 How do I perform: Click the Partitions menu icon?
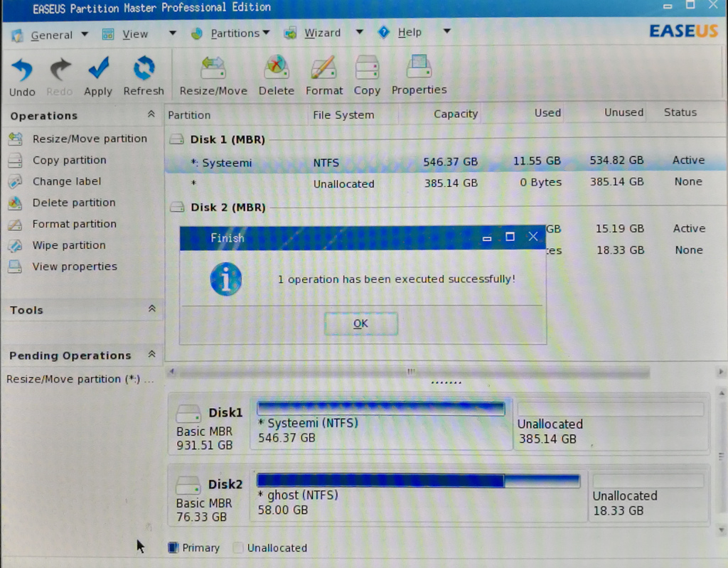click(197, 33)
